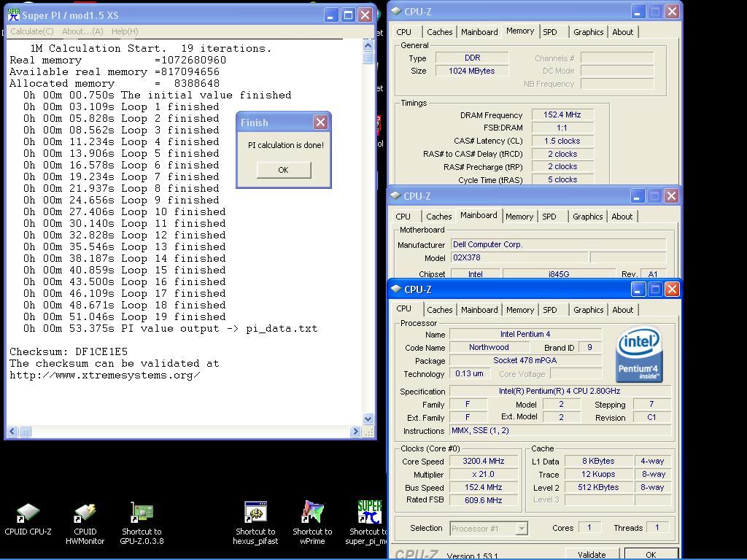Open Graphics tab in top CPU-Z window

(x=589, y=32)
